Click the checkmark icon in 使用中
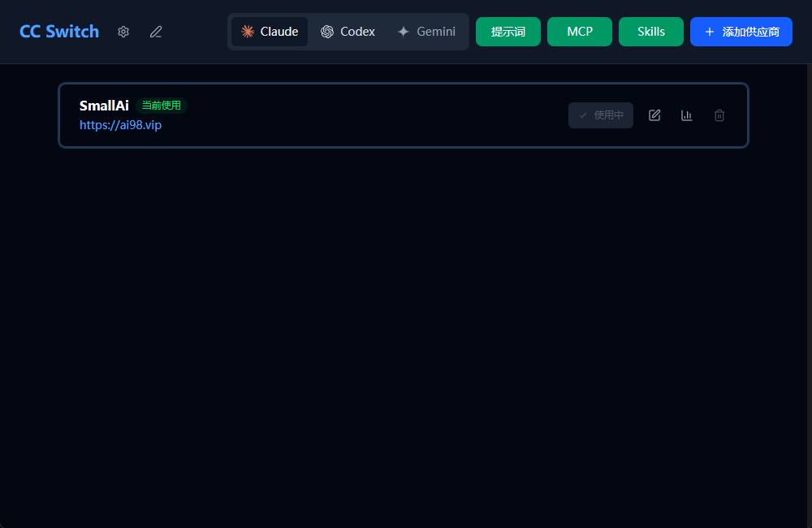This screenshot has height=528, width=812. [x=583, y=115]
